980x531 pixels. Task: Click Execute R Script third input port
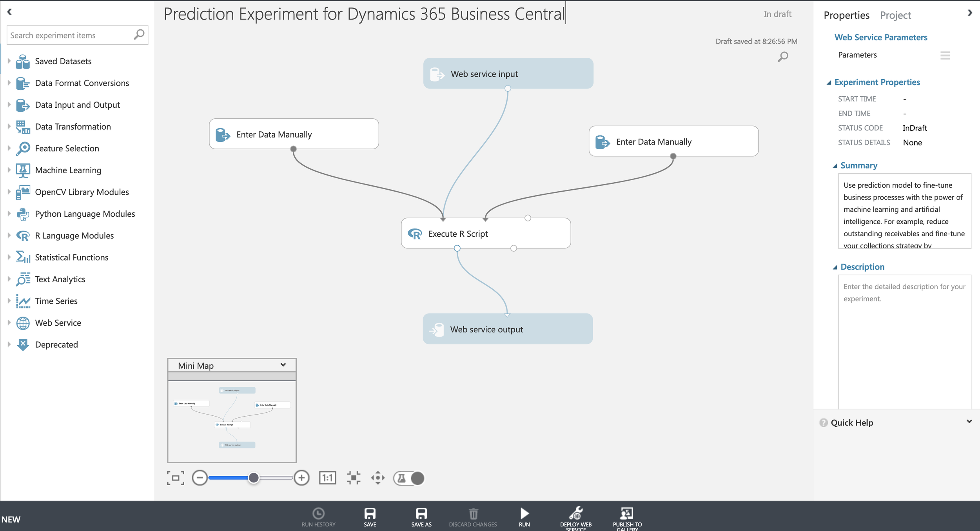pyautogui.click(x=528, y=218)
